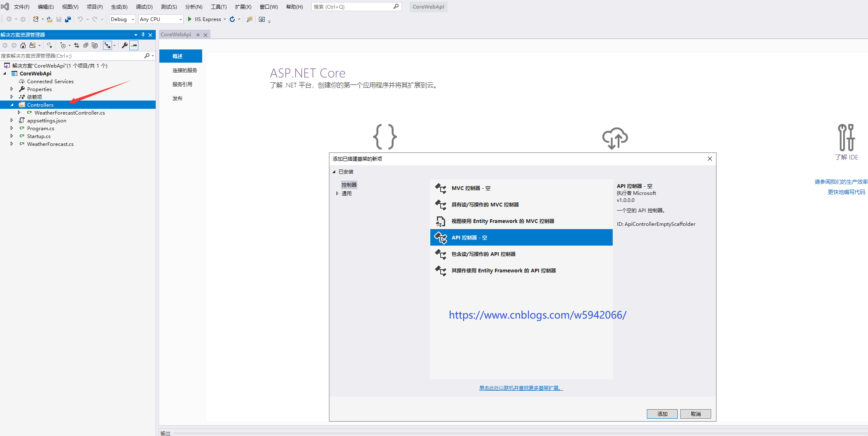The image size is (868, 436).
Task: Click Sync with Active Document icon
Action: point(77,45)
